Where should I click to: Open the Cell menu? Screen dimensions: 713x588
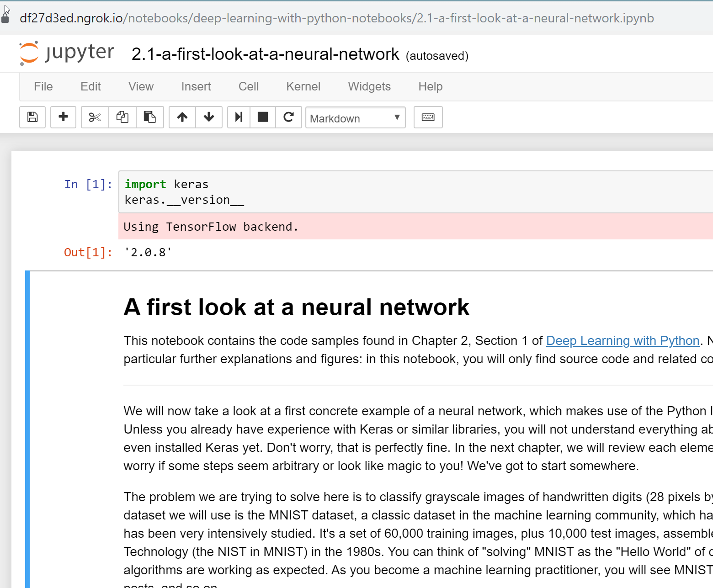click(249, 86)
